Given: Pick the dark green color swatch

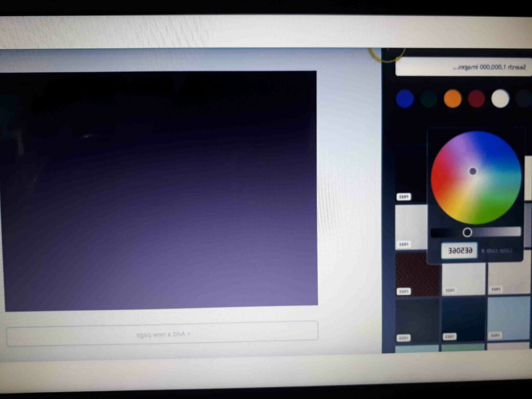Looking at the screenshot, I should click(x=429, y=99).
